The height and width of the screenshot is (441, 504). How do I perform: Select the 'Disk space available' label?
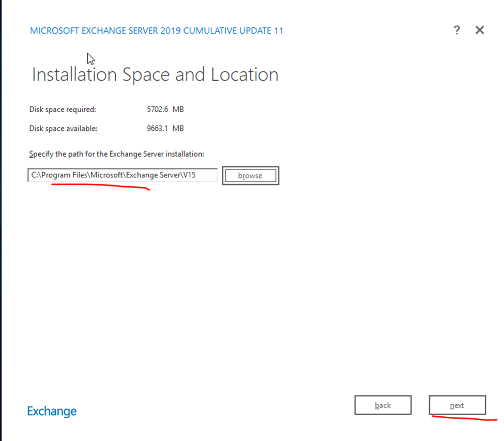[x=63, y=128]
